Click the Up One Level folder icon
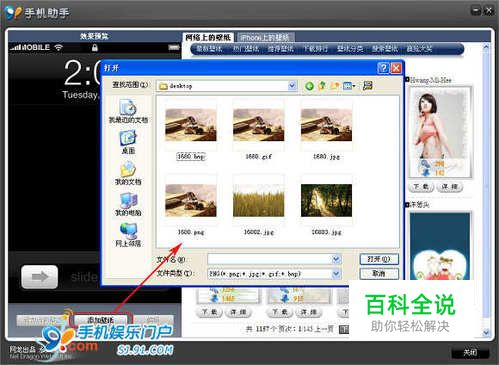Viewport: 499px width, 365px height. click(x=322, y=86)
